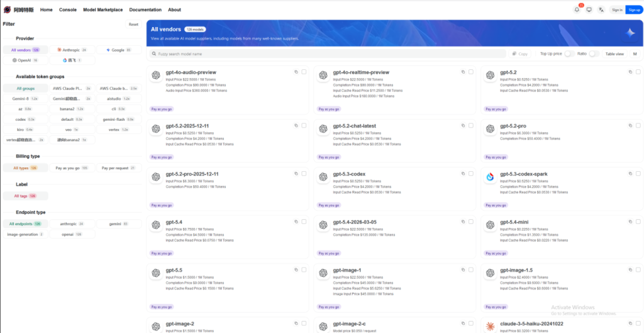Click the Copy button beside search
Viewport: 644px width, 333px height.
(x=519, y=54)
